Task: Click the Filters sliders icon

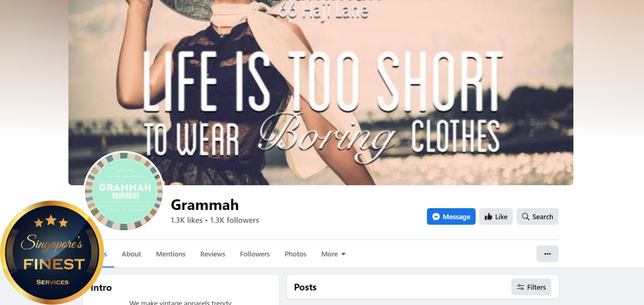Action: 521,287
